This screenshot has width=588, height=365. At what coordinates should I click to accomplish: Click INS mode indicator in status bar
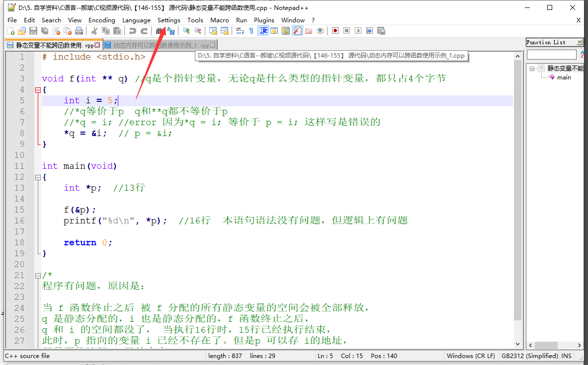[566, 356]
